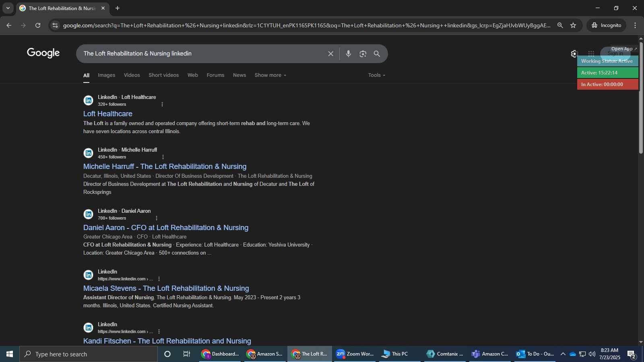Click In Active: 00:00:00 timer
This screenshot has width=644, height=362.
[607, 84]
